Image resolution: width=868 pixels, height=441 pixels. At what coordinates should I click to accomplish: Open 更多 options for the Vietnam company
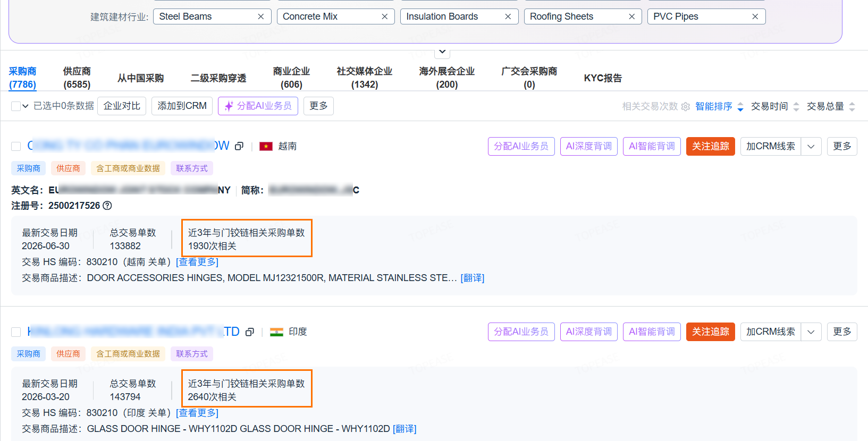(x=842, y=146)
